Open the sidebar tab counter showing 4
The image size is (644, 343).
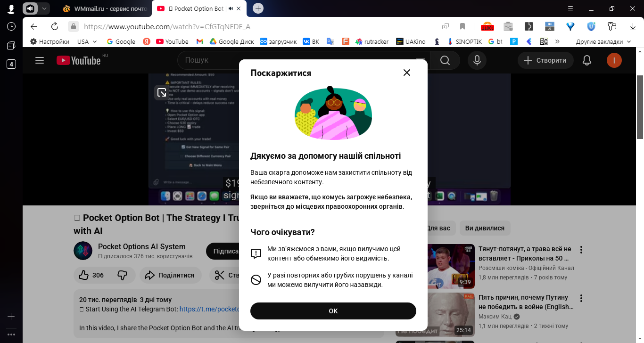pos(11,64)
